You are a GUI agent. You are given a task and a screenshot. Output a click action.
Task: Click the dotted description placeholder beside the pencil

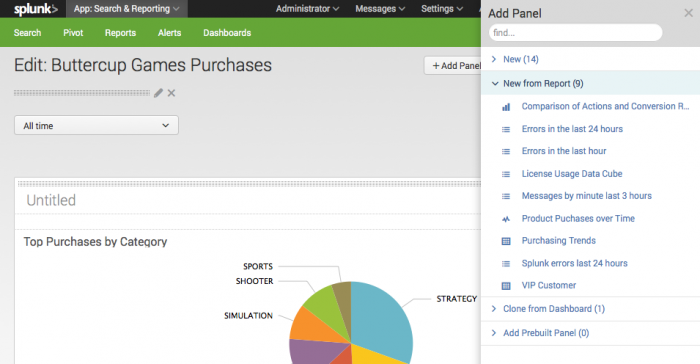coord(82,93)
